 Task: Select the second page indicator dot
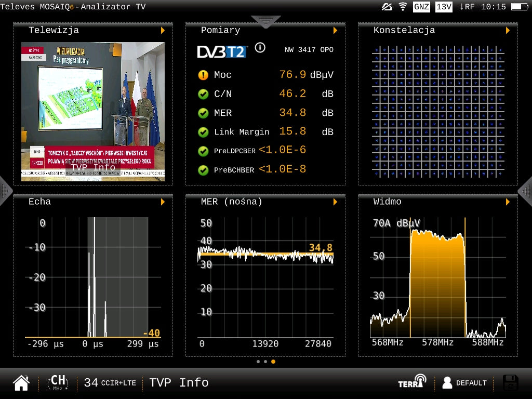click(265, 362)
